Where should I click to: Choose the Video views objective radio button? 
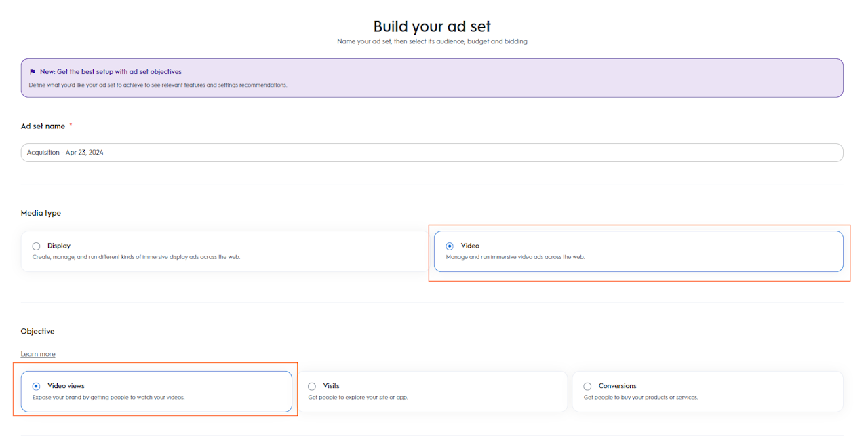click(37, 386)
